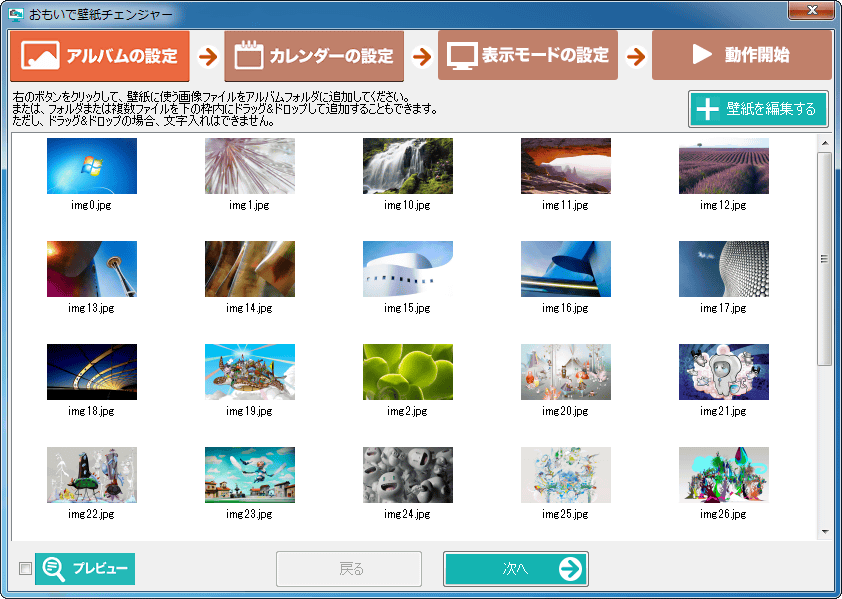Screen dimensions: 842x599
Task: Select the img26.jpg thumbnail
Action: 724,475
